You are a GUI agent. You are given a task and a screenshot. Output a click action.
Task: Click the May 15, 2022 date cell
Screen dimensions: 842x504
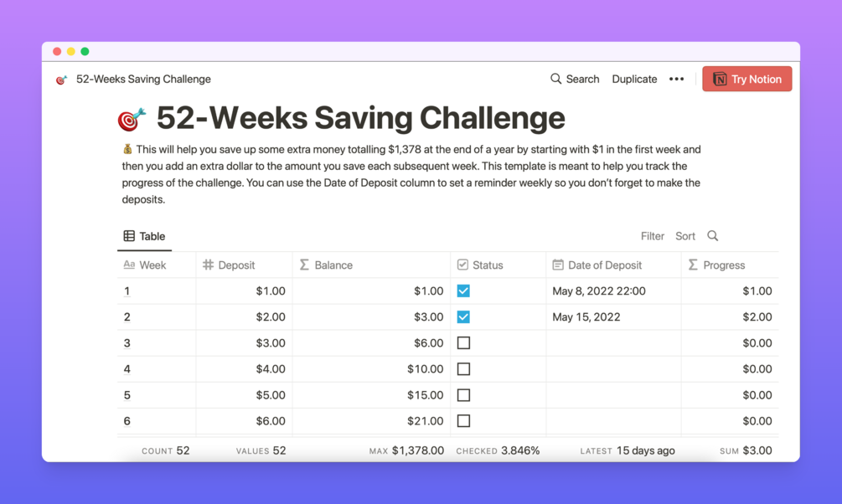pos(586,317)
